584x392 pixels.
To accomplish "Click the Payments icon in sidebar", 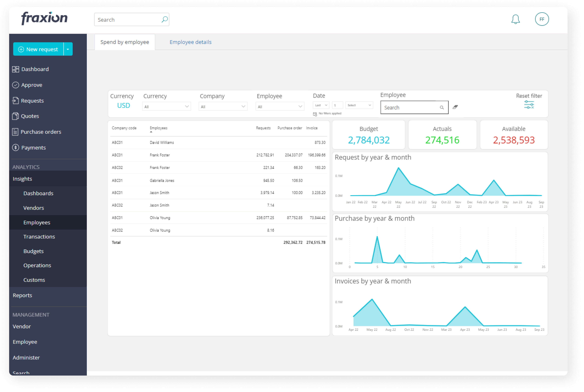I will pos(16,147).
